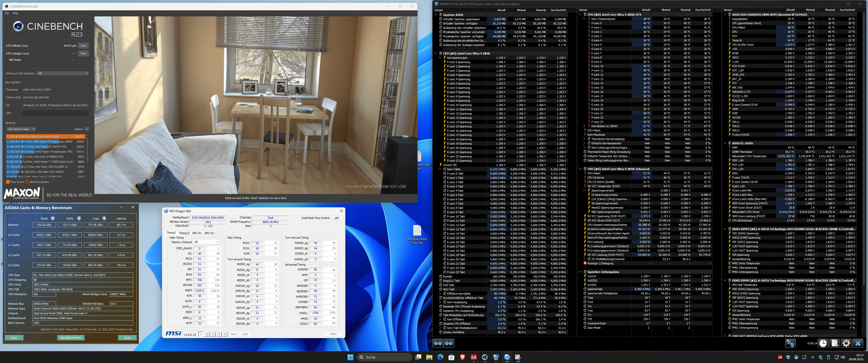The image size is (868, 363).
Task: Start CPU Single Core test
Action: [x=83, y=53]
